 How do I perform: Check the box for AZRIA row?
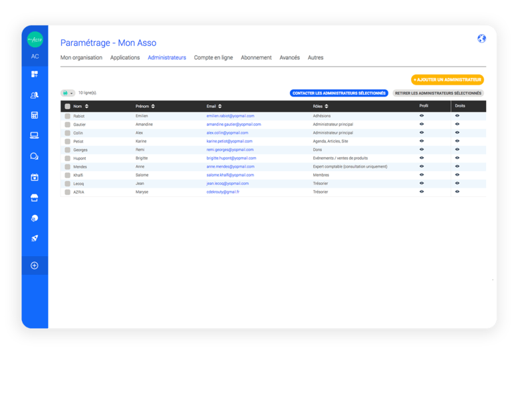pyautogui.click(x=68, y=192)
